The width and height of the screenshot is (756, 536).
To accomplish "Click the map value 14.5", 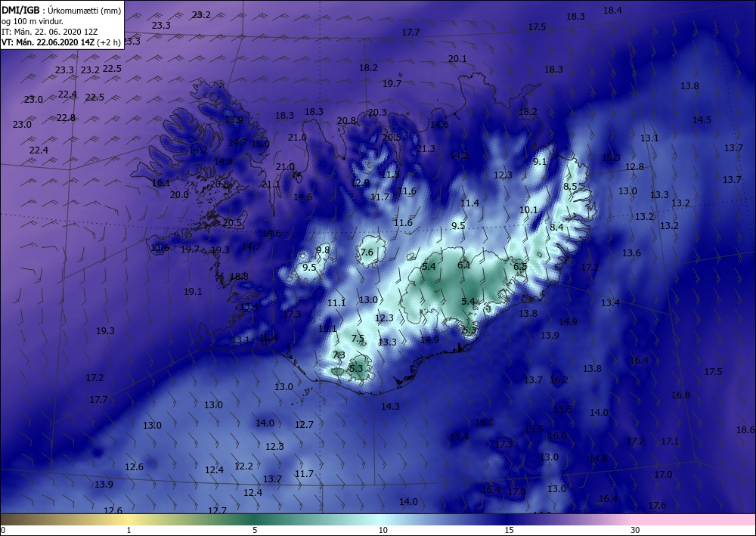I will click(702, 119).
